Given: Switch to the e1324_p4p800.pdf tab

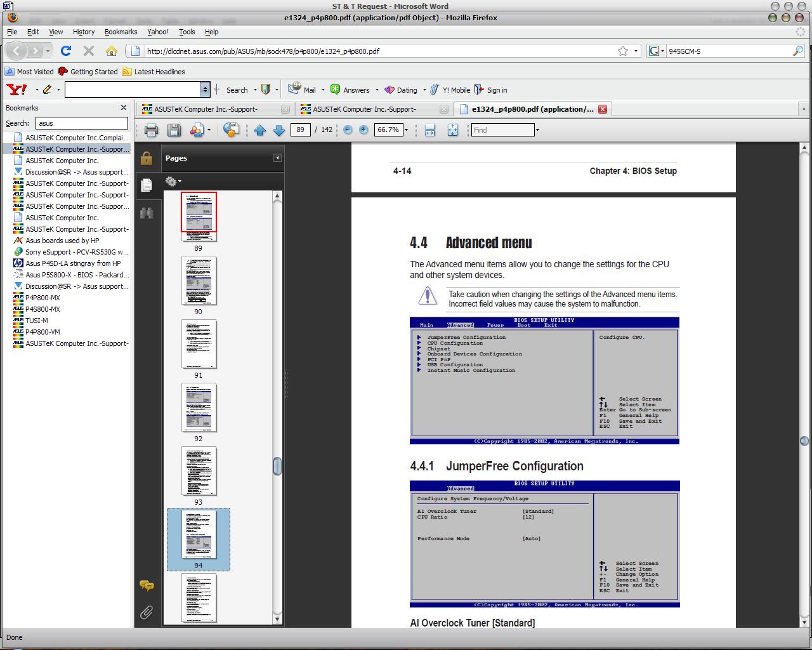Looking at the screenshot, I should pos(532,109).
